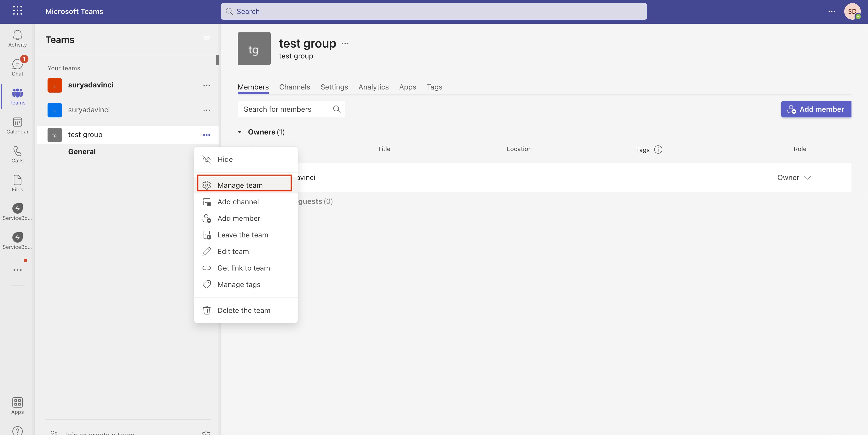
Task: Select Hide in the context menu
Action: point(225,160)
